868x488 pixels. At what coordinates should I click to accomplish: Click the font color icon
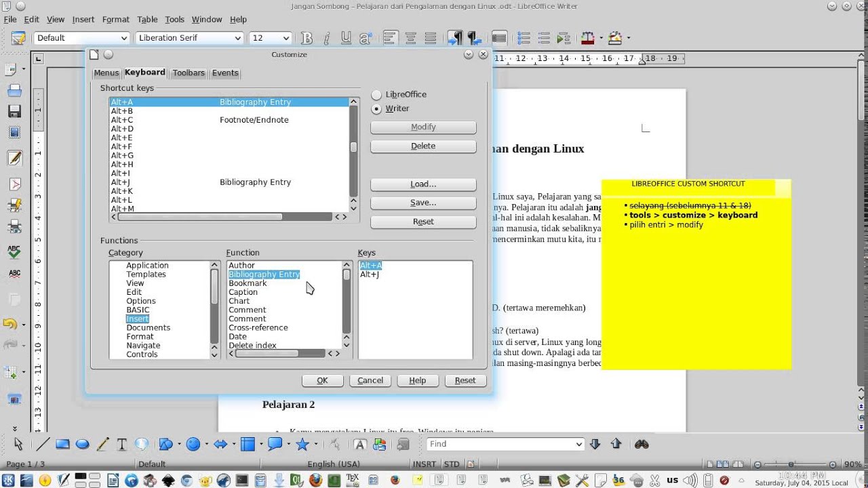(x=587, y=38)
